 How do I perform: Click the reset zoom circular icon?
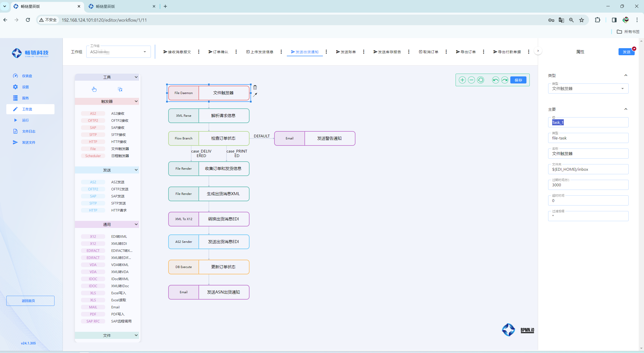(x=481, y=80)
